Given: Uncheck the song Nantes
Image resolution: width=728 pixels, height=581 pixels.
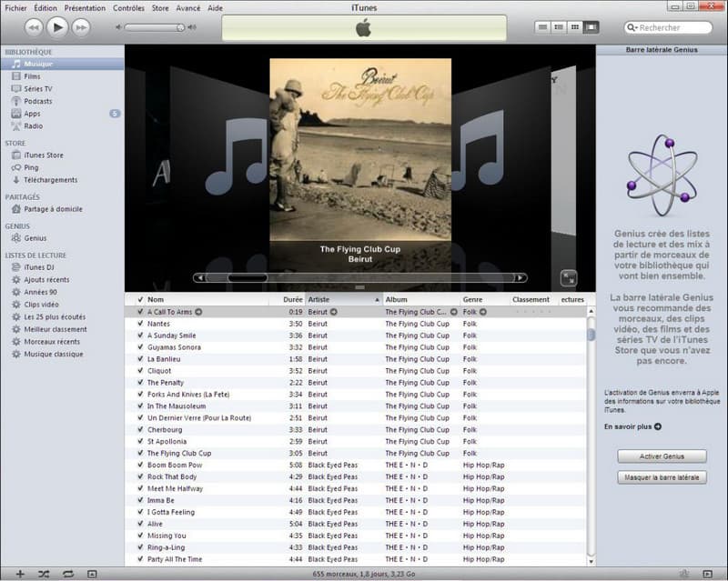Looking at the screenshot, I should pyautogui.click(x=139, y=324).
